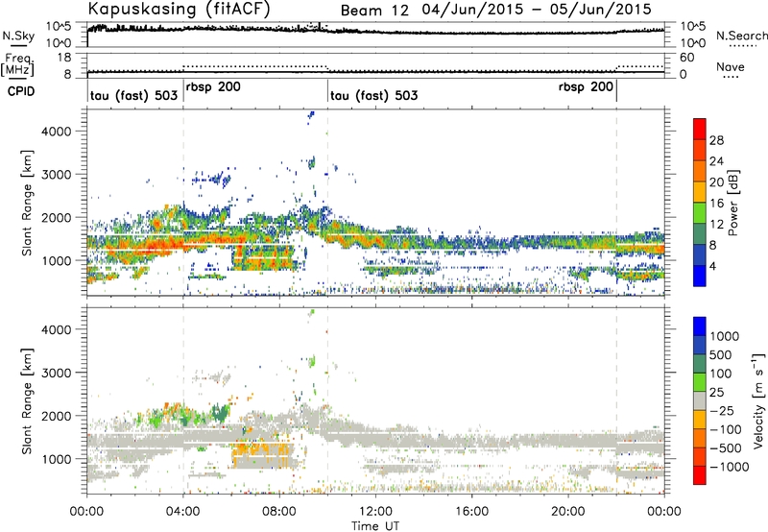This screenshot has width=768, height=532.
Task: Select the CPID row label
Action: [21, 91]
